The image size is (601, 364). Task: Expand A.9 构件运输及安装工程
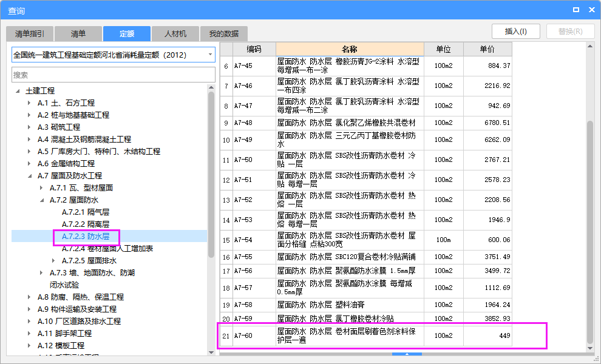[x=30, y=309]
